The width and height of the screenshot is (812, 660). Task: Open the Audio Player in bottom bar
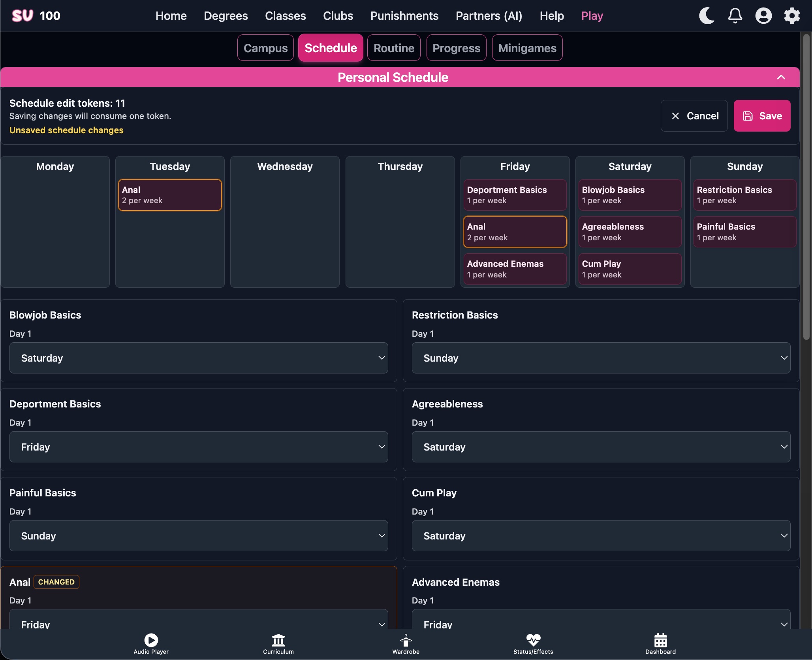click(x=151, y=644)
